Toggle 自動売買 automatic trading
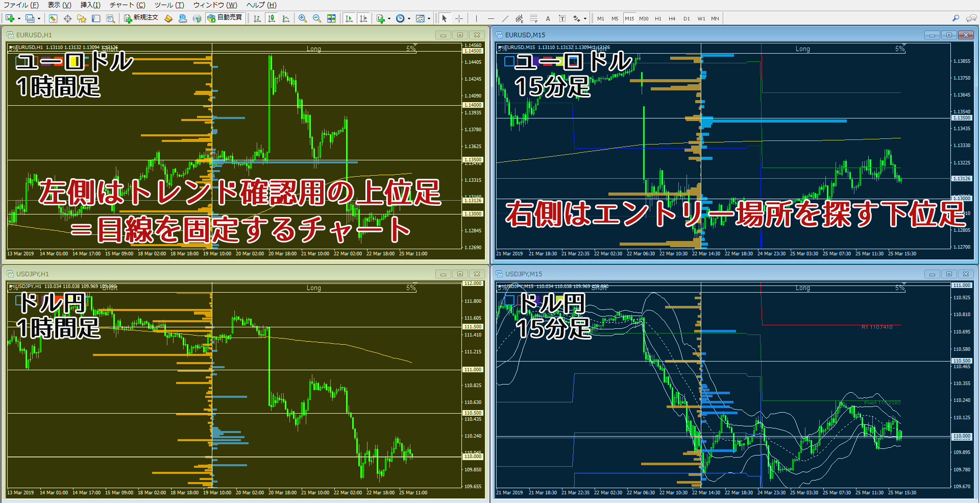Image resolution: width=980 pixels, height=503 pixels. pyautogui.click(x=225, y=18)
